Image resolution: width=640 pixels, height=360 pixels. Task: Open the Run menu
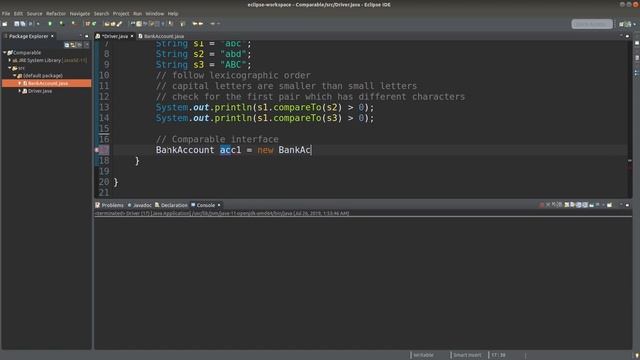coord(138,13)
